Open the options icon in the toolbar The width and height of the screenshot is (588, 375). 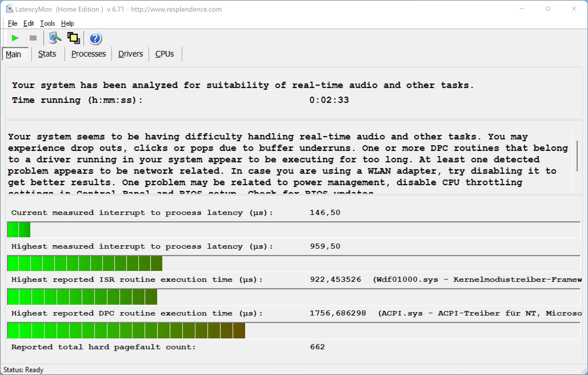55,38
